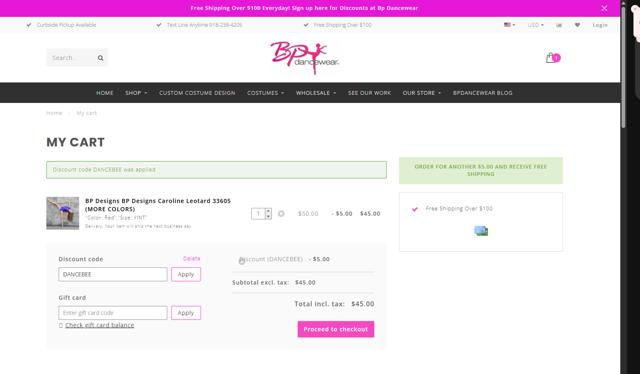The image size is (640, 374).
Task: Click the search magnifier icon
Action: click(x=100, y=58)
